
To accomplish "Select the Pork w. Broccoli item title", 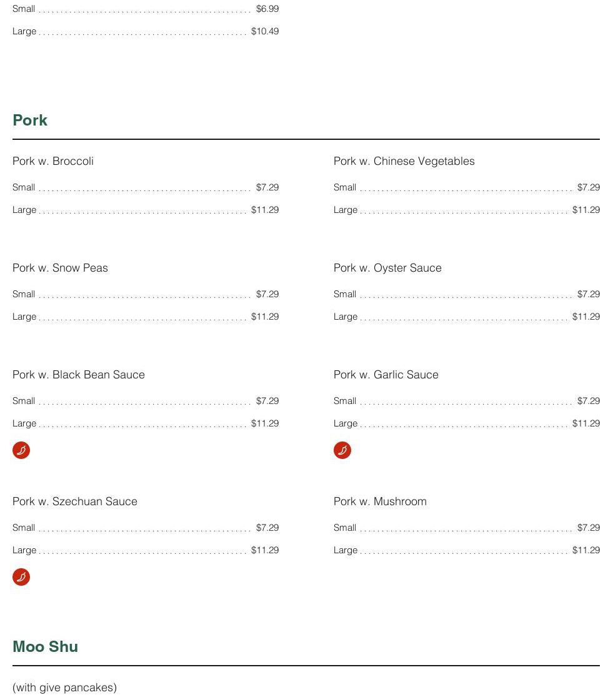I will pyautogui.click(x=53, y=161).
